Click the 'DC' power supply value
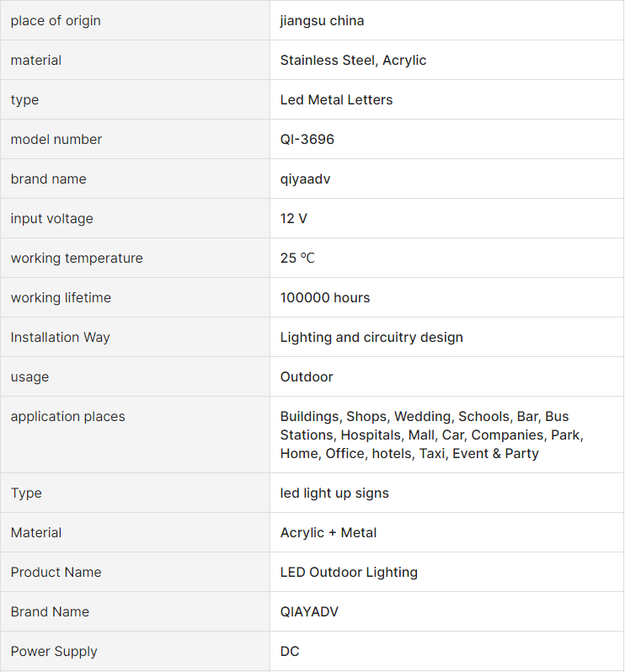 (x=290, y=651)
